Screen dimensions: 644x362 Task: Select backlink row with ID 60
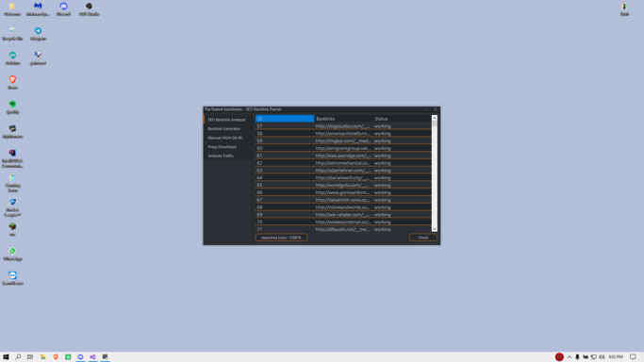[343, 148]
